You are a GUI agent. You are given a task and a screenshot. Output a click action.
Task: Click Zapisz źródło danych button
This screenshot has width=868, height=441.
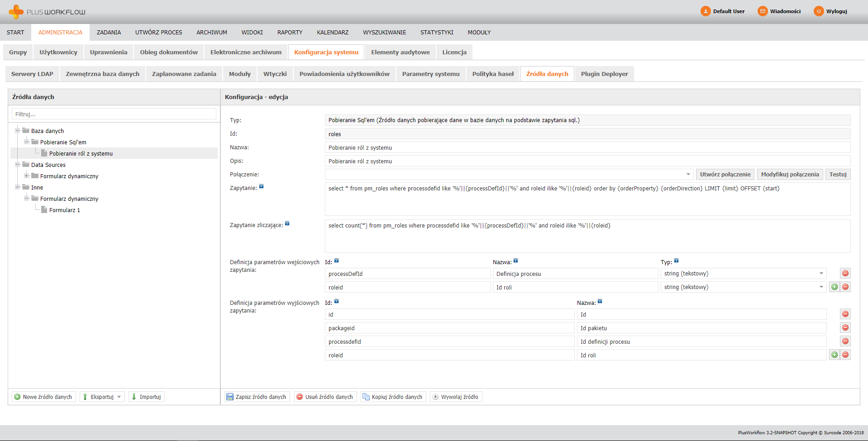[257, 397]
